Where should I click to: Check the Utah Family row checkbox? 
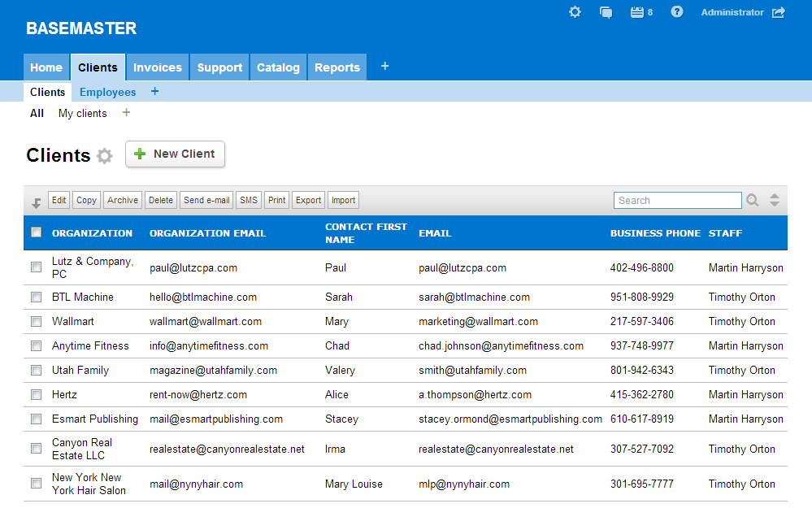(x=37, y=371)
